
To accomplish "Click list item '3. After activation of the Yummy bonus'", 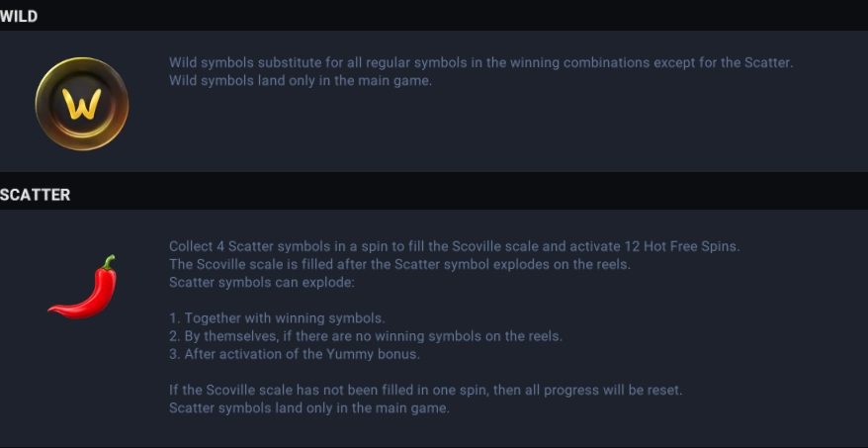I will [295, 354].
